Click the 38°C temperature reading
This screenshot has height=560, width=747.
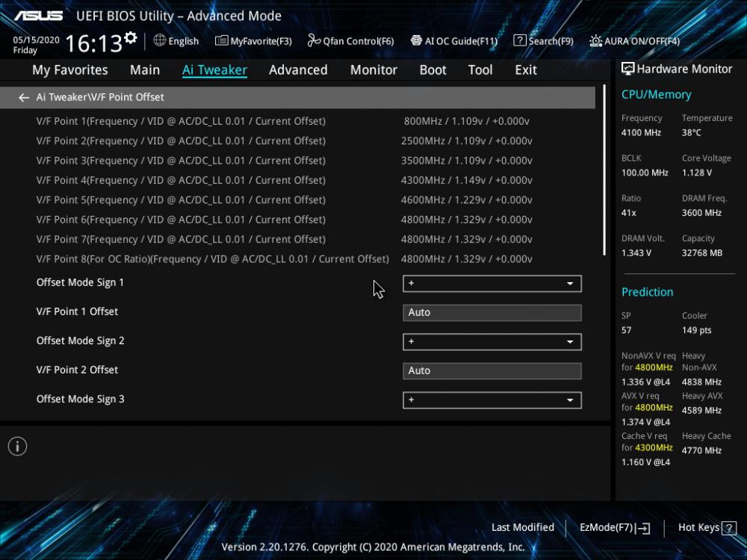[x=691, y=133]
